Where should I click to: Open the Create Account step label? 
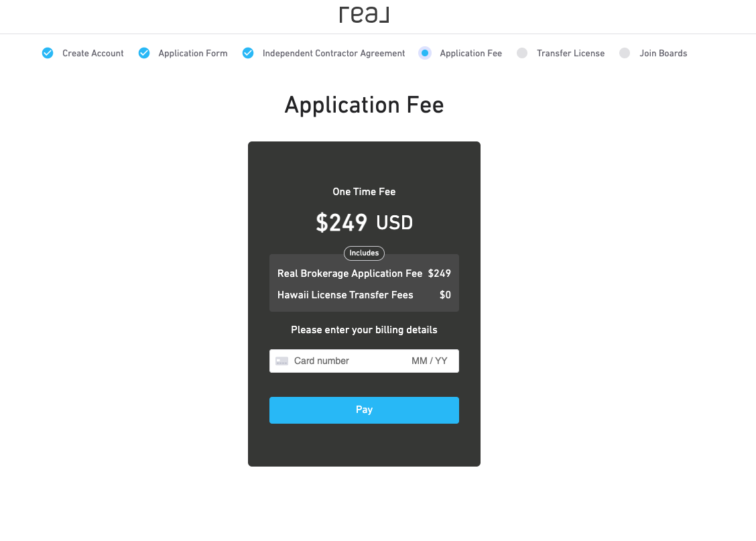(x=93, y=53)
